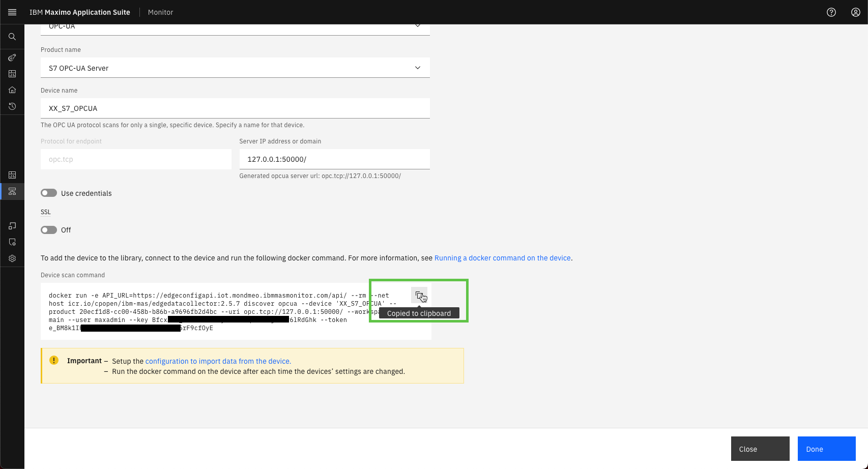
Task: Open Running a docker command on the device link
Action: click(x=503, y=258)
